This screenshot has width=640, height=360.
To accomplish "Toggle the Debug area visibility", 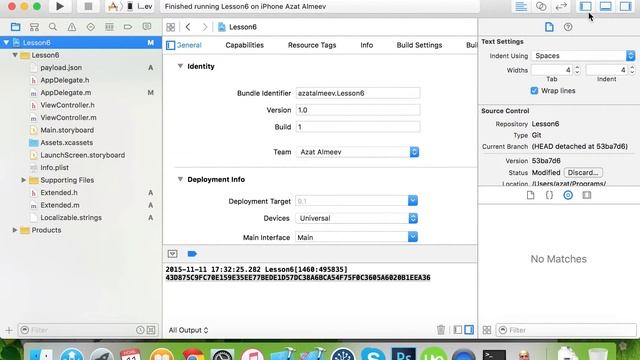I will (606, 7).
